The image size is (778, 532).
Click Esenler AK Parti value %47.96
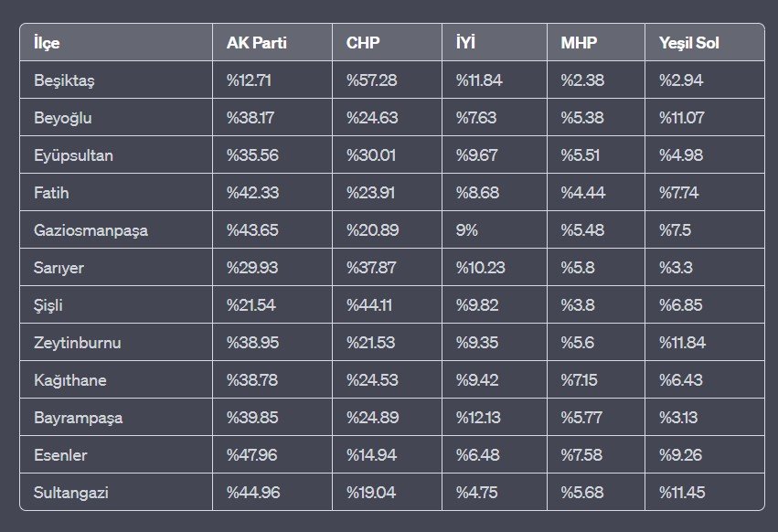tap(252, 455)
